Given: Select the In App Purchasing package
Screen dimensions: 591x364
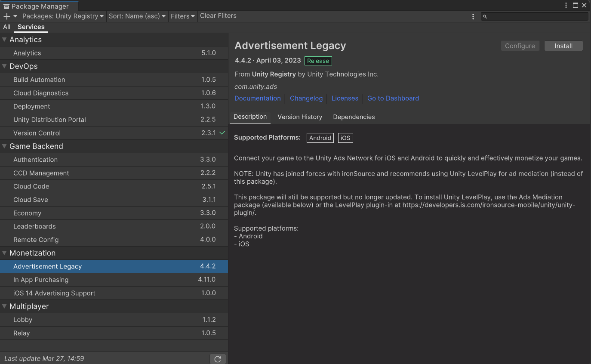Looking at the screenshot, I should tap(114, 280).
